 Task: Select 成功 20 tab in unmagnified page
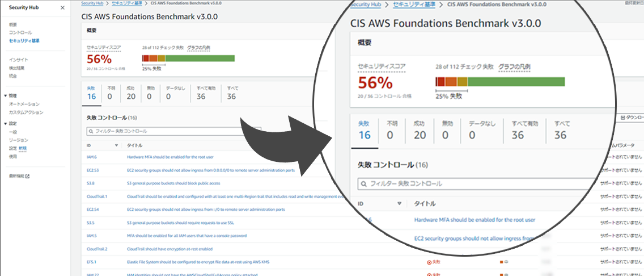(131, 93)
